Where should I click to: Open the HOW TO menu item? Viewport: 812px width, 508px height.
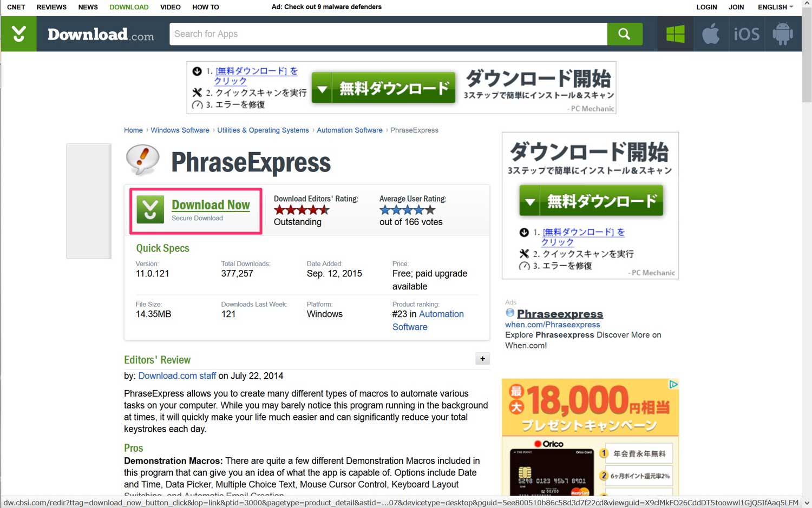[x=206, y=7]
